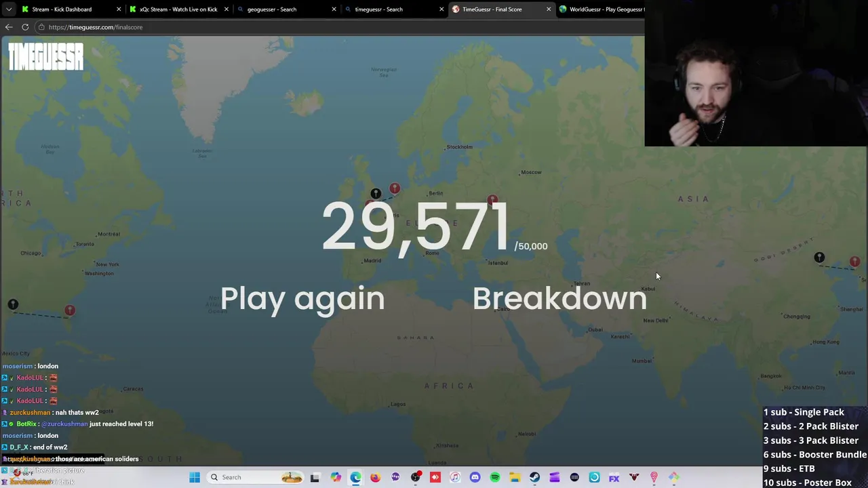The image size is (868, 488).
Task: Open the purple chat app in the taskbar
Action: pyautogui.click(x=395, y=477)
